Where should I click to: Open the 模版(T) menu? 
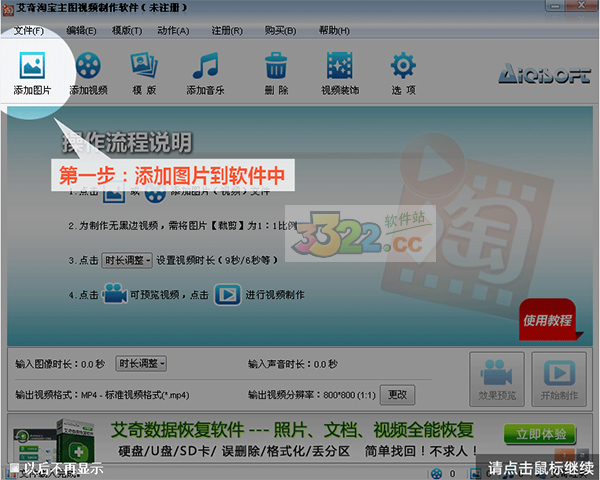(127, 31)
